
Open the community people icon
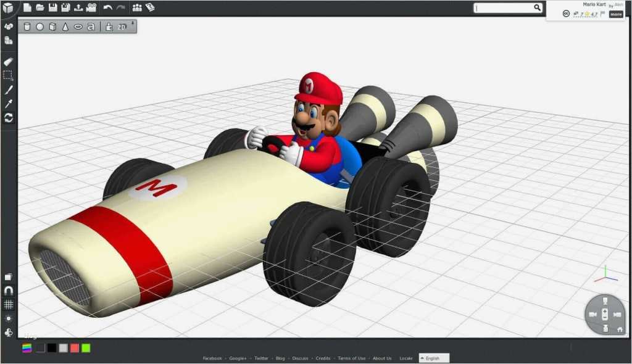(137, 7)
